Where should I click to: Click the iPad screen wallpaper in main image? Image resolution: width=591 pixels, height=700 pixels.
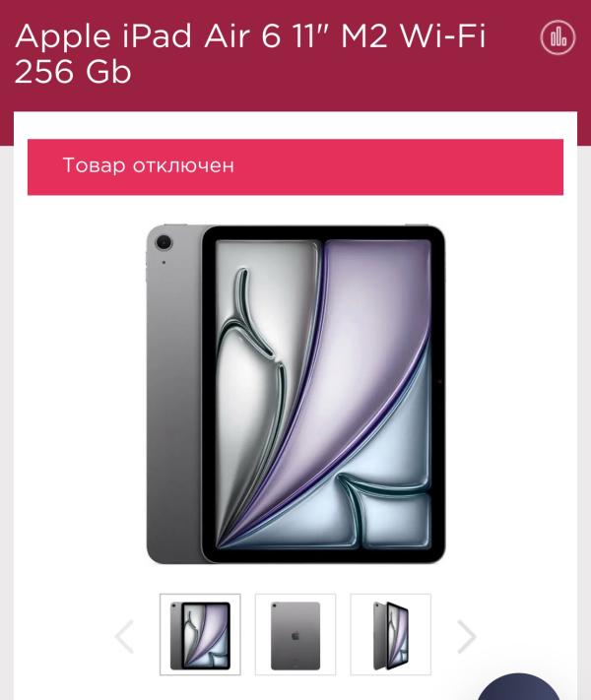(x=323, y=394)
